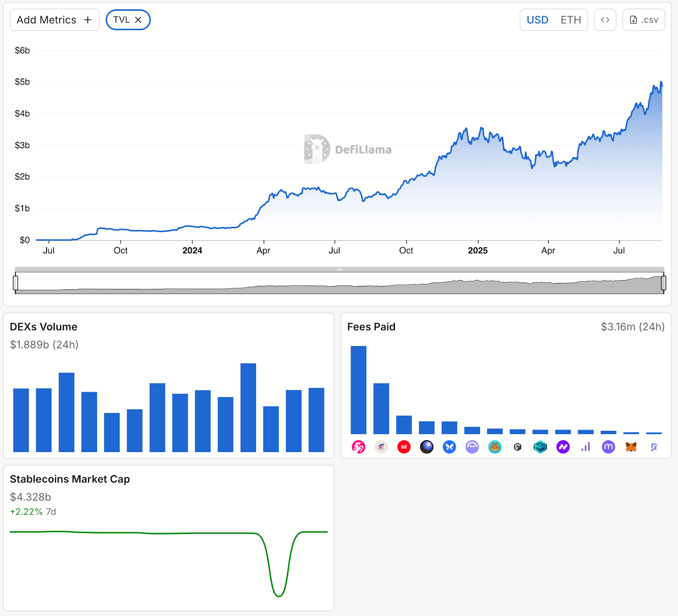Open the embed code view with brackets icon
The image size is (678, 616).
click(605, 19)
